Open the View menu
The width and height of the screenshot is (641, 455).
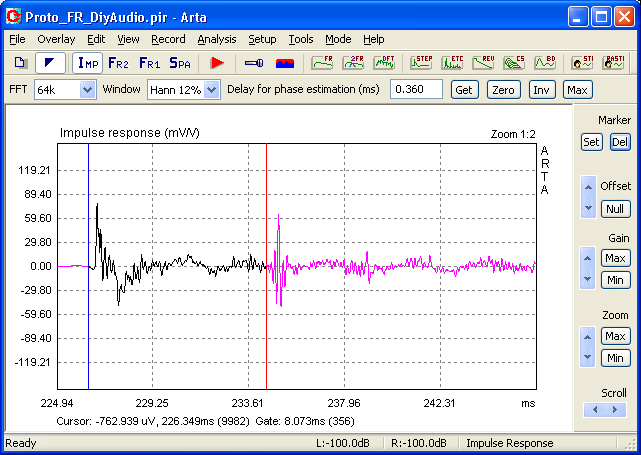[128, 39]
